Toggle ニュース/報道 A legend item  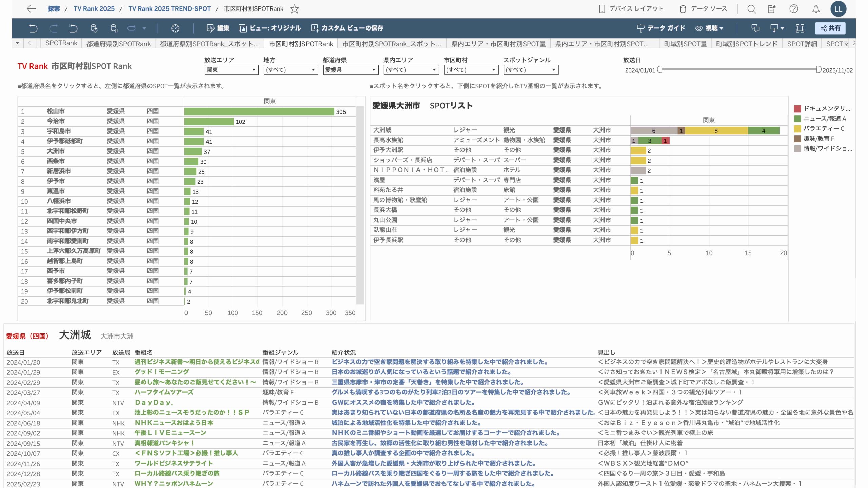coord(824,119)
